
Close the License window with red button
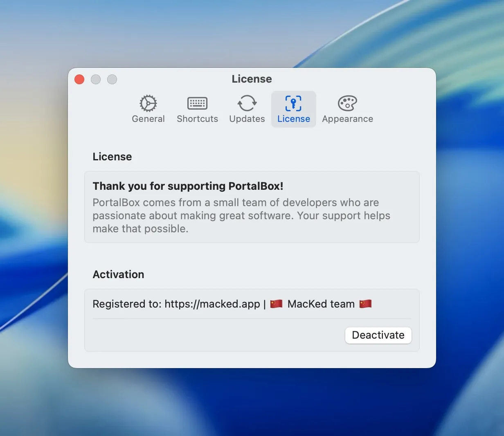point(79,79)
